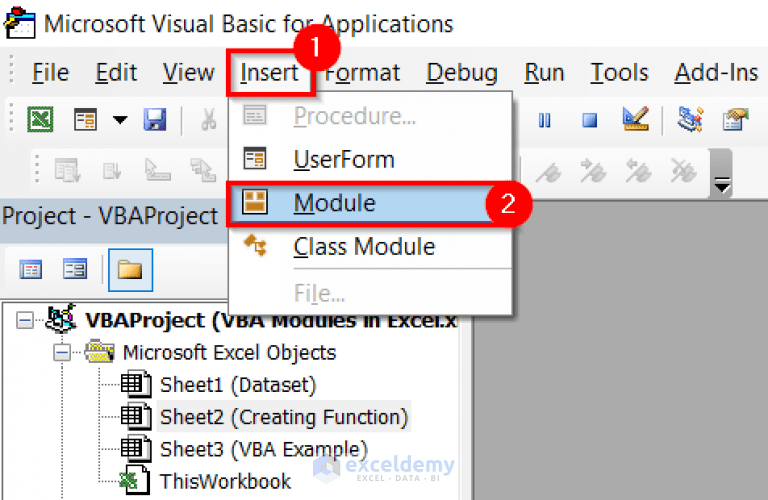Select Microsoft Excel Objects folder
The width and height of the screenshot is (768, 500).
tap(229, 353)
